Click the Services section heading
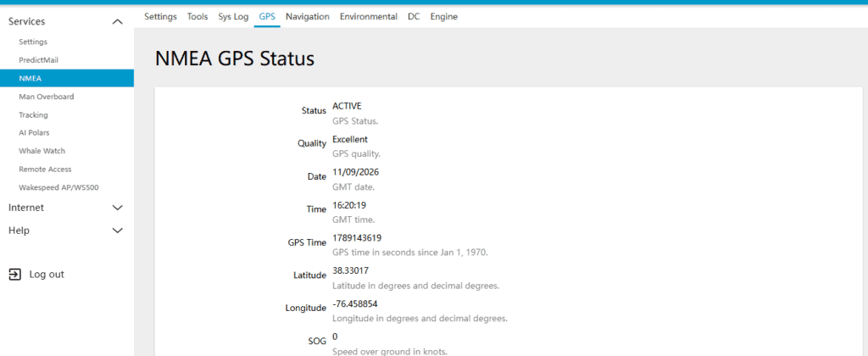868x356 pixels. pos(26,21)
